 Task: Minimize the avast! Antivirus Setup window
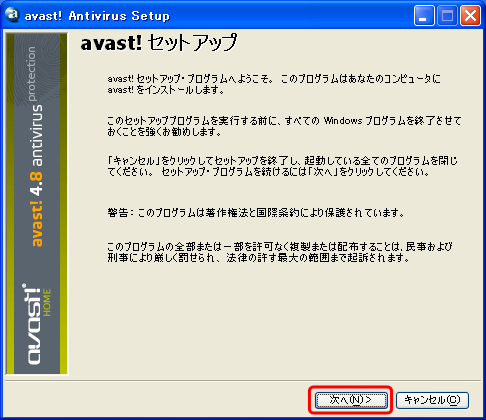pos(424,15)
